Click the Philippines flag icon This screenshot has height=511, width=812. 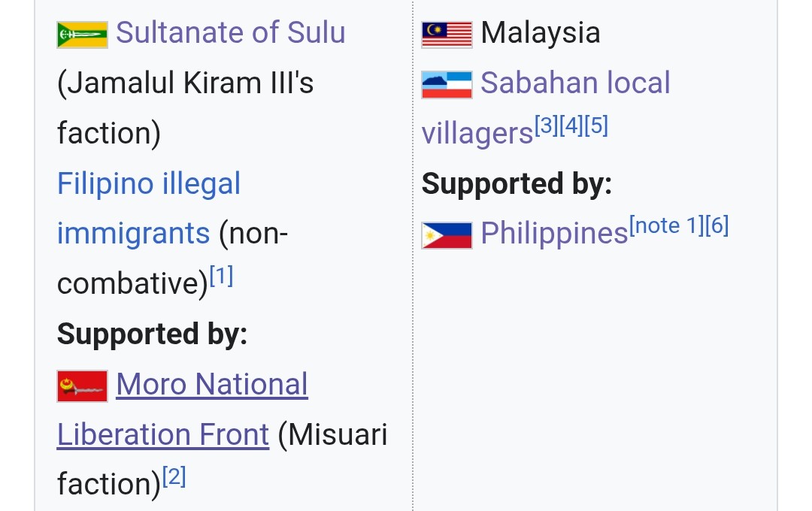[447, 235]
